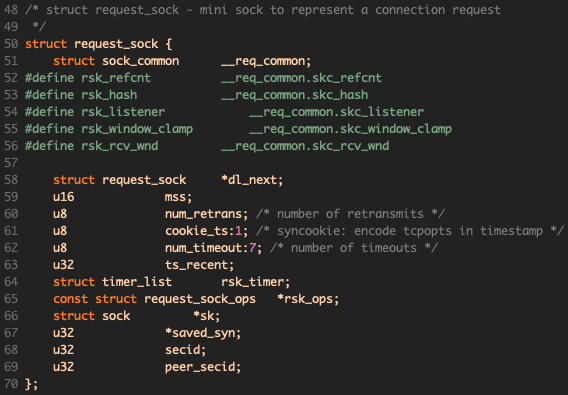Click the rsk_refcnt macro name
Image resolution: width=568 pixels, height=395 pixels.
pos(116,78)
